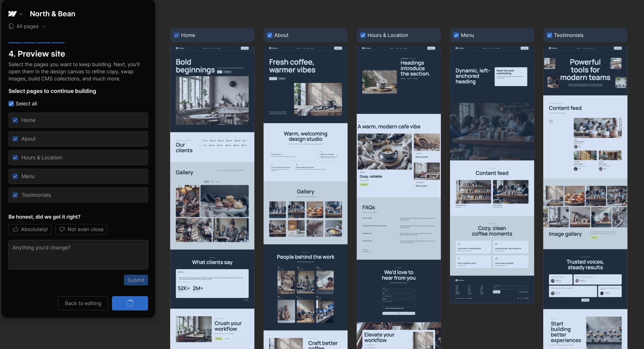Image resolution: width=644 pixels, height=349 pixels.
Task: Toggle the Testimonials preview header checkbox
Action: click(x=550, y=35)
